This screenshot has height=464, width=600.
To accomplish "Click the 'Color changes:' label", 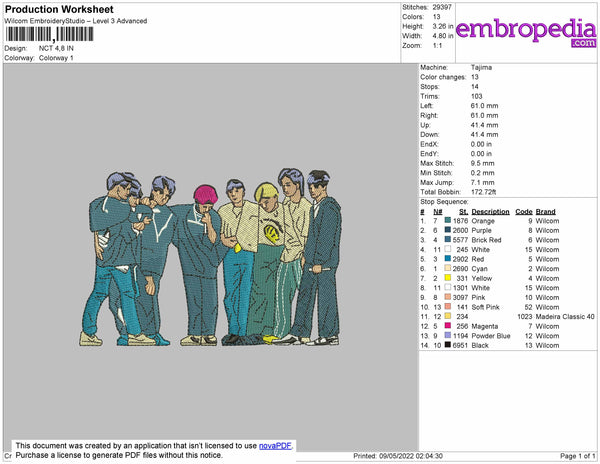I will [x=443, y=77].
